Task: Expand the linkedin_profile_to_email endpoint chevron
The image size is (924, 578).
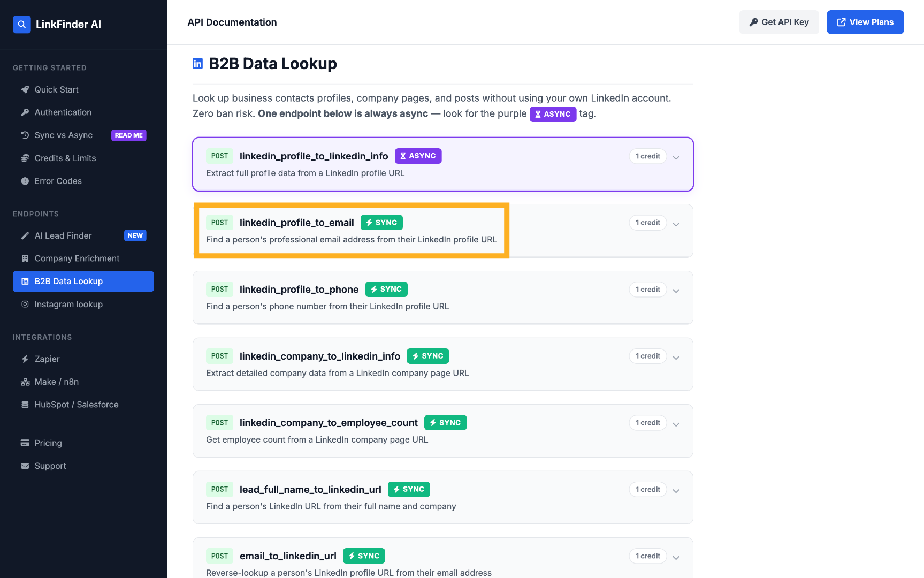Action: click(676, 224)
